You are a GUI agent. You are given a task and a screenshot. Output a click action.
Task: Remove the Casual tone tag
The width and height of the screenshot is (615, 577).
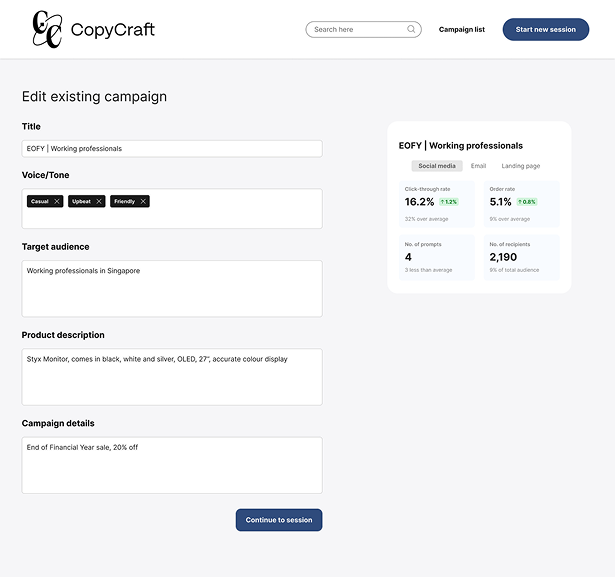[x=57, y=201]
